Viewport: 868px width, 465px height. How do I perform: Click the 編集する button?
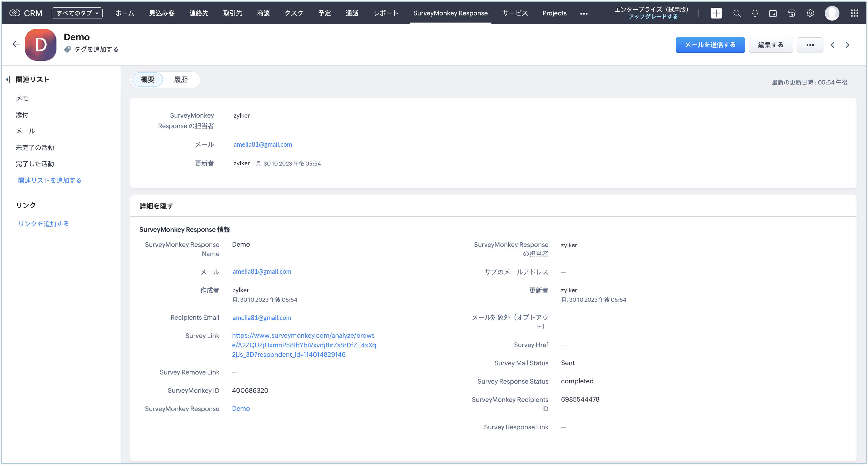pos(771,45)
